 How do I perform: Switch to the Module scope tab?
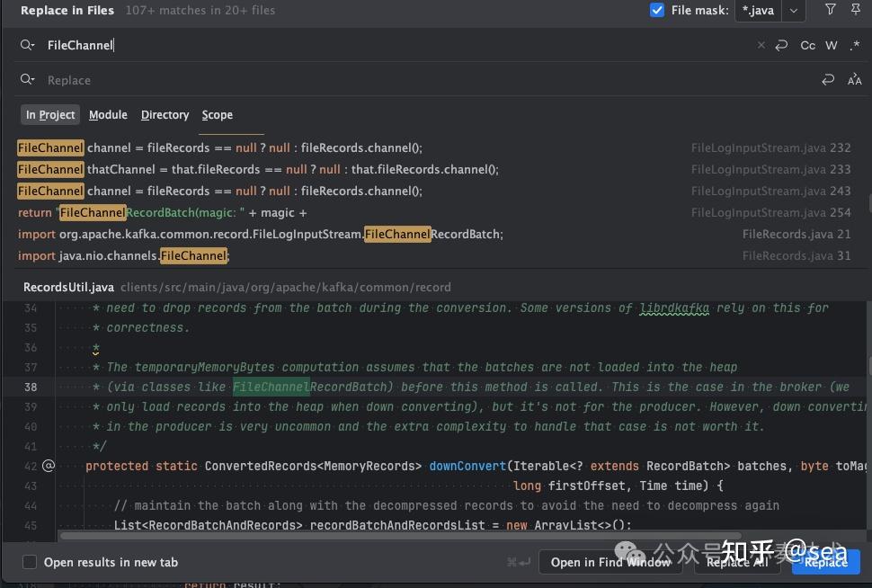(108, 115)
